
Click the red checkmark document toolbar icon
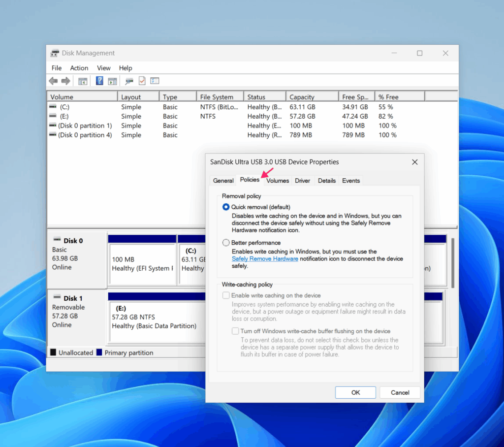pyautogui.click(x=142, y=81)
